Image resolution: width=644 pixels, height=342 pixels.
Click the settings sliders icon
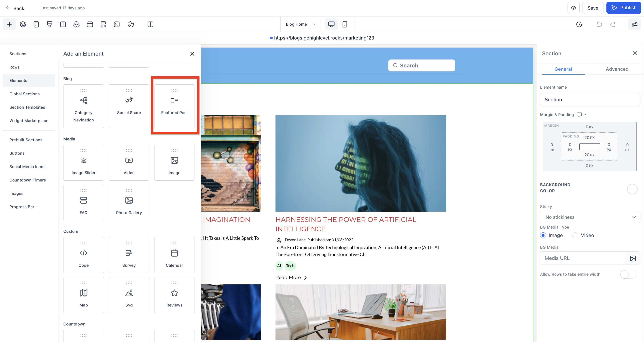click(635, 24)
